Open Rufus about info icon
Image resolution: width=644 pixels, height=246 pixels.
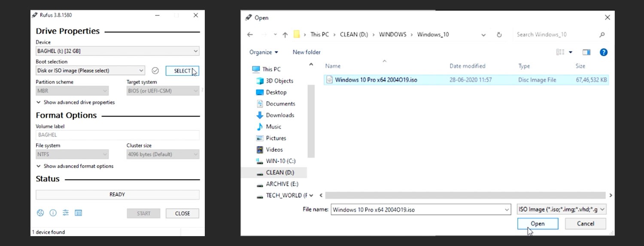pos(53,213)
